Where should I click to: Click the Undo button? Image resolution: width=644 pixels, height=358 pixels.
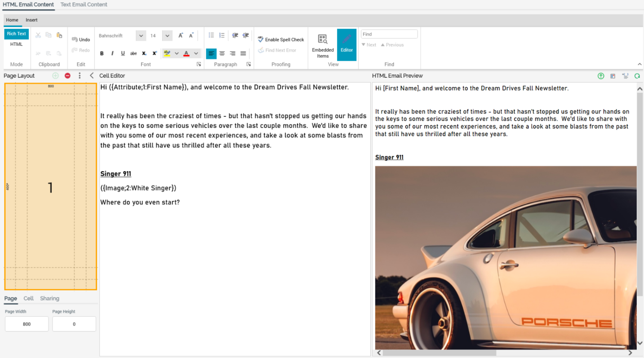coord(81,40)
